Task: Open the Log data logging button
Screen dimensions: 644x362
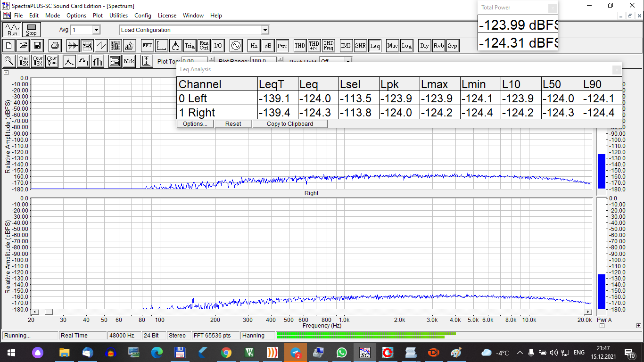Action: pos(406,46)
